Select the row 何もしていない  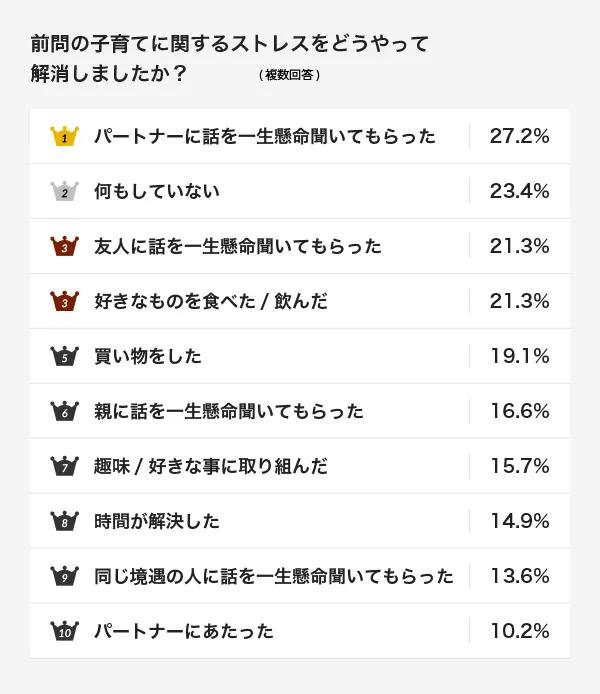(x=300, y=191)
